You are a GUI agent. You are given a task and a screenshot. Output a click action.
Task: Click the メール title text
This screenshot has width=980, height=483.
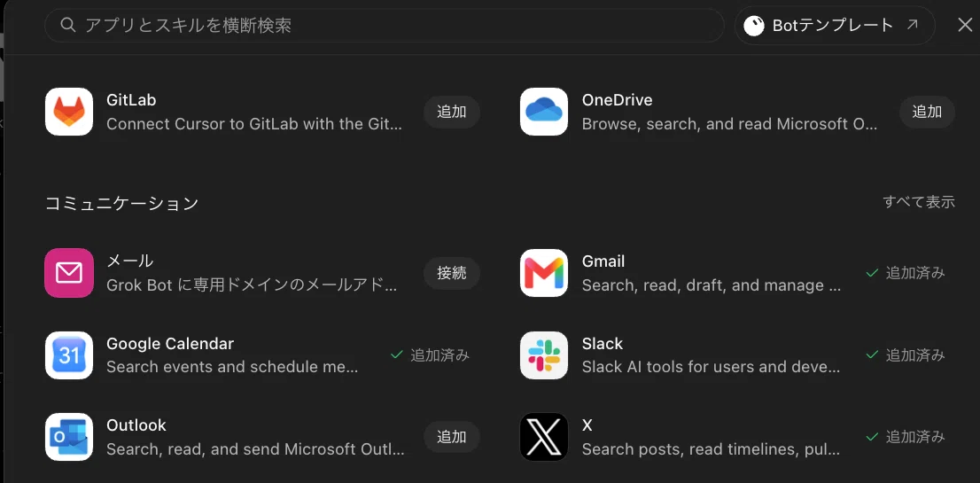129,261
